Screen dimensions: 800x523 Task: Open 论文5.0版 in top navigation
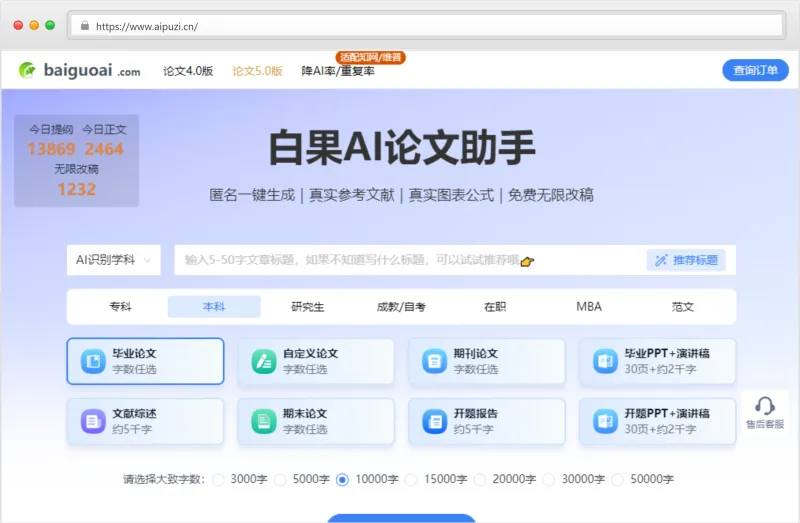coord(257,71)
